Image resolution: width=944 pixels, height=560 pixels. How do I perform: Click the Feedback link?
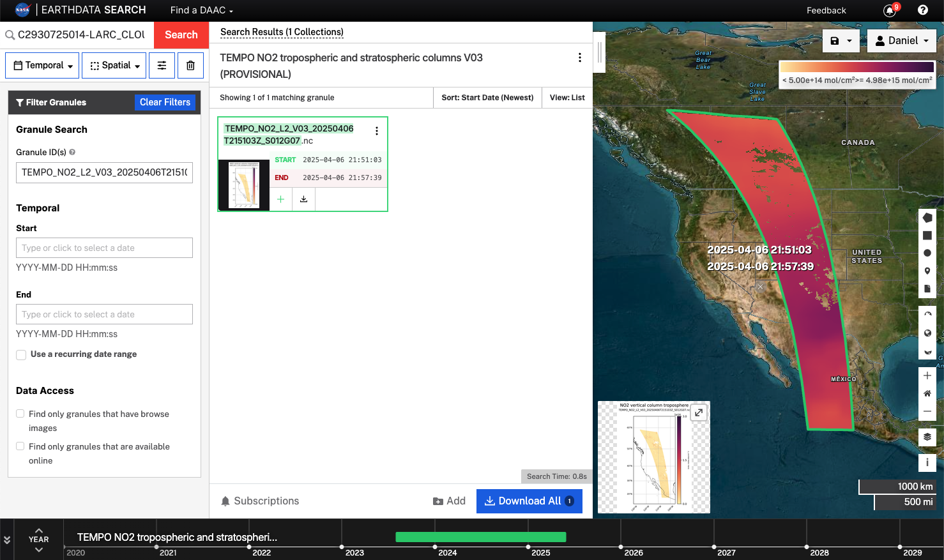[826, 10]
